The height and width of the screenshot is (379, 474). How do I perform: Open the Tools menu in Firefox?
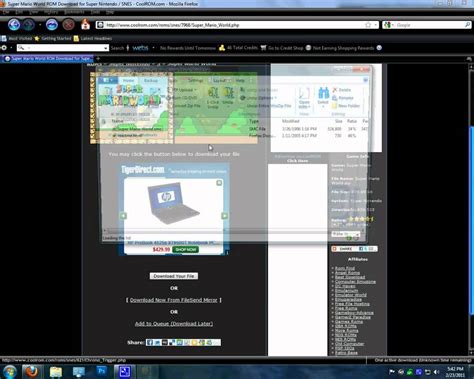click(x=95, y=12)
